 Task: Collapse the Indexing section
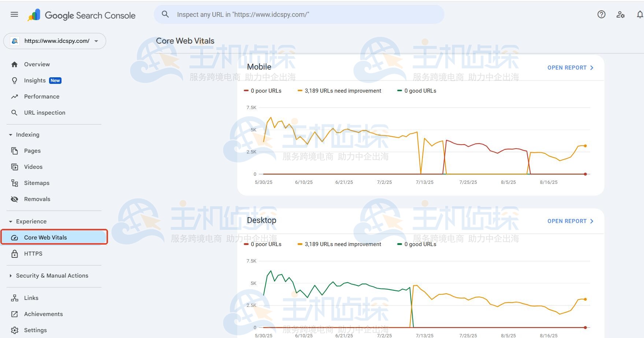click(x=10, y=134)
